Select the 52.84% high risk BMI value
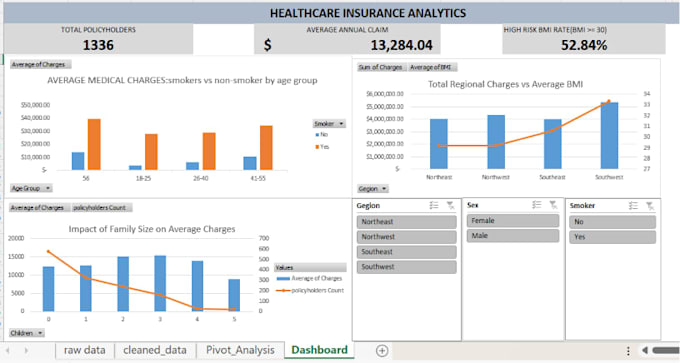Image resolution: width=680 pixels, height=363 pixels. pyautogui.click(x=584, y=45)
